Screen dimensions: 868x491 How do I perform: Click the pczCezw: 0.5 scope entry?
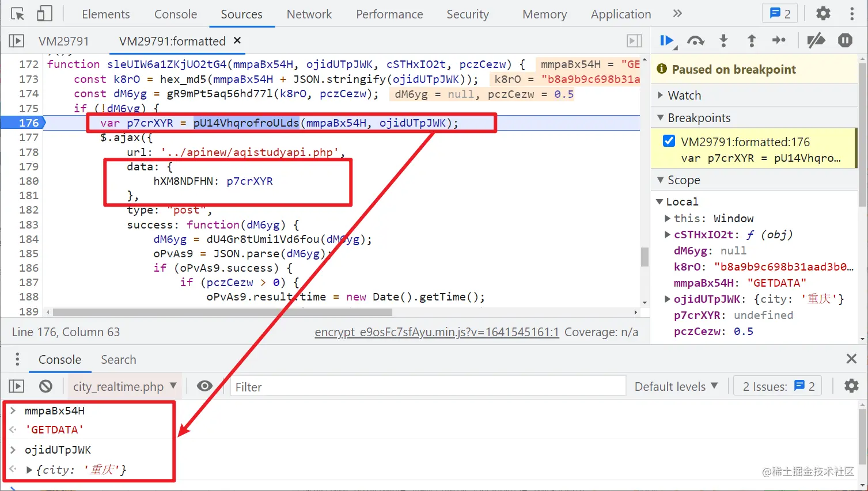click(x=713, y=332)
